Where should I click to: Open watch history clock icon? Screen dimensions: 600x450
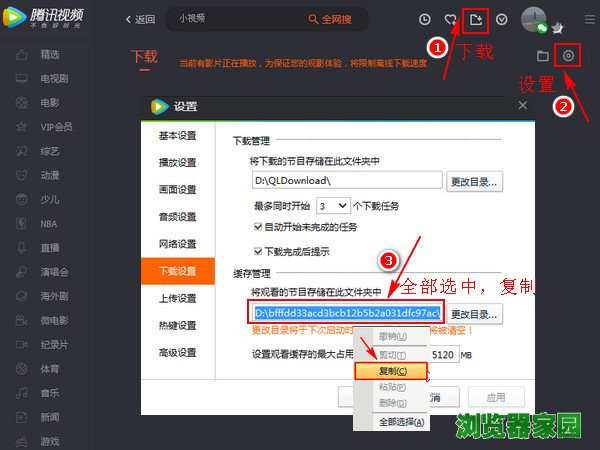point(425,19)
